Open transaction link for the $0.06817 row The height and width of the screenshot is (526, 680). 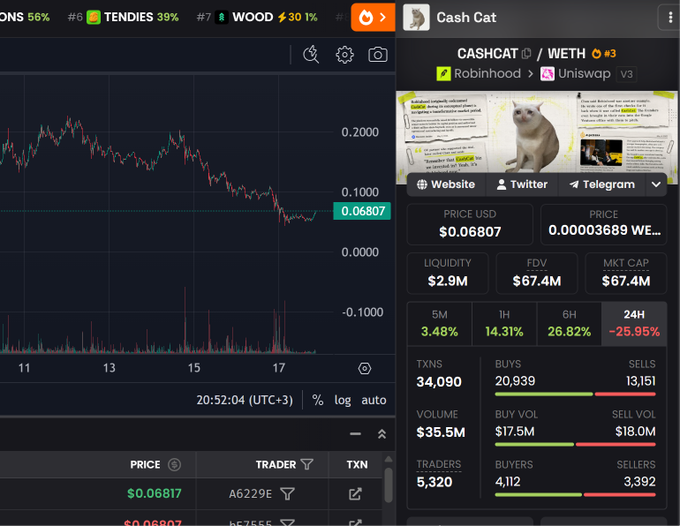click(x=355, y=493)
